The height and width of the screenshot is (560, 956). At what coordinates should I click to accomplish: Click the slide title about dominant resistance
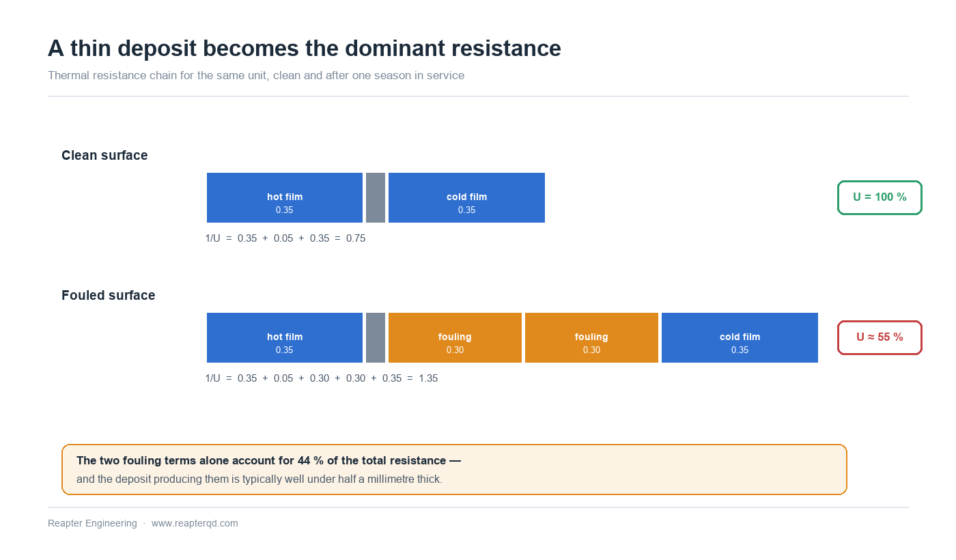305,48
